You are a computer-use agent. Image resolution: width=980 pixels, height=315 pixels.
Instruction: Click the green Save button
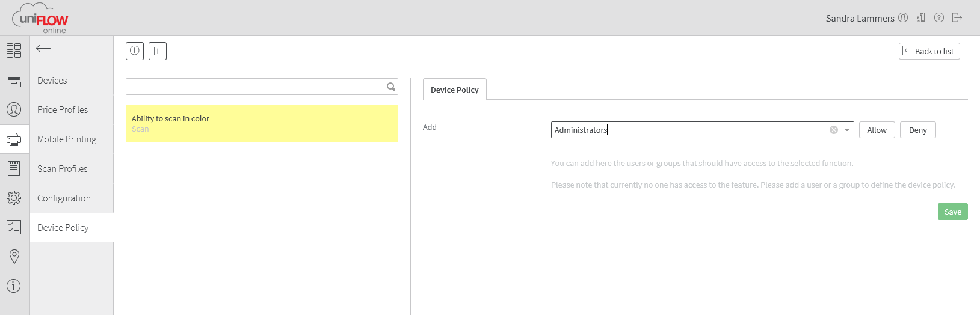(953, 212)
